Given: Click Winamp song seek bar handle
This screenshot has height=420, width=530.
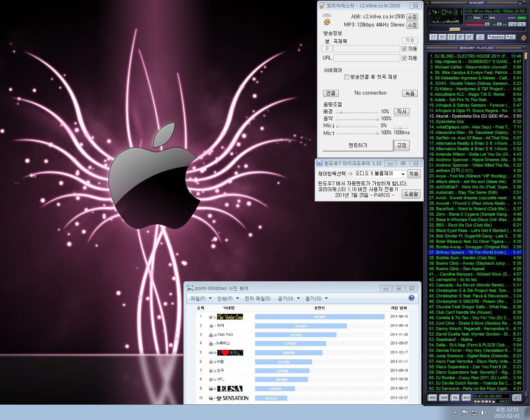Looking at the screenshot, I should [455, 30].
